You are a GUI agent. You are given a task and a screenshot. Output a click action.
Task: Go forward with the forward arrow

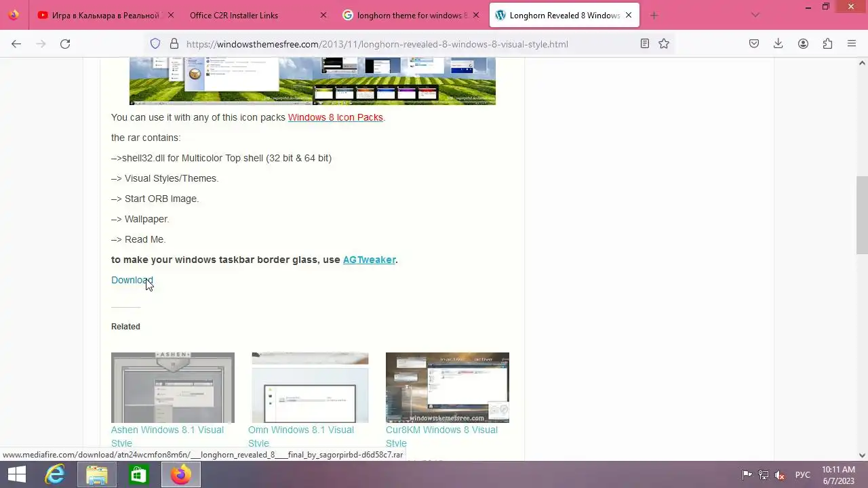point(41,43)
